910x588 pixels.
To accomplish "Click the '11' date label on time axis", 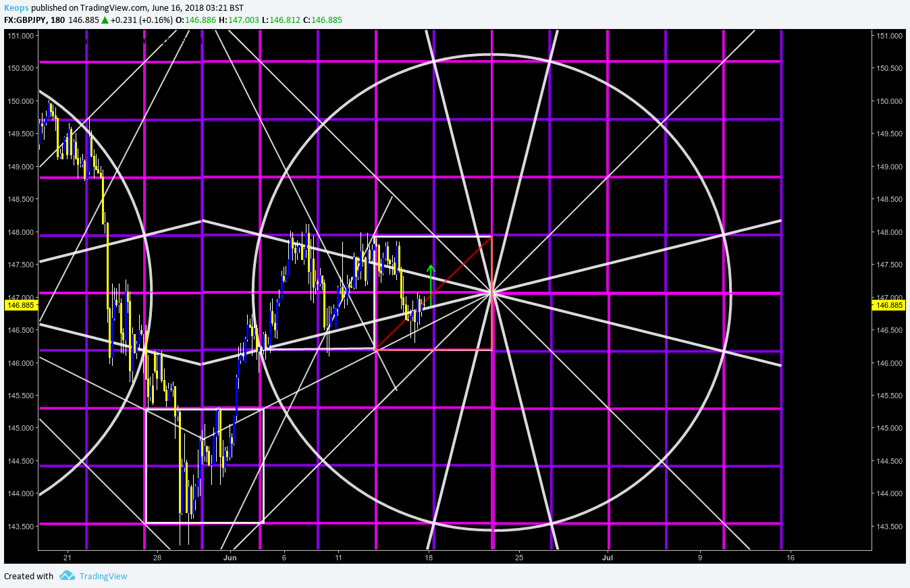I will [338, 557].
